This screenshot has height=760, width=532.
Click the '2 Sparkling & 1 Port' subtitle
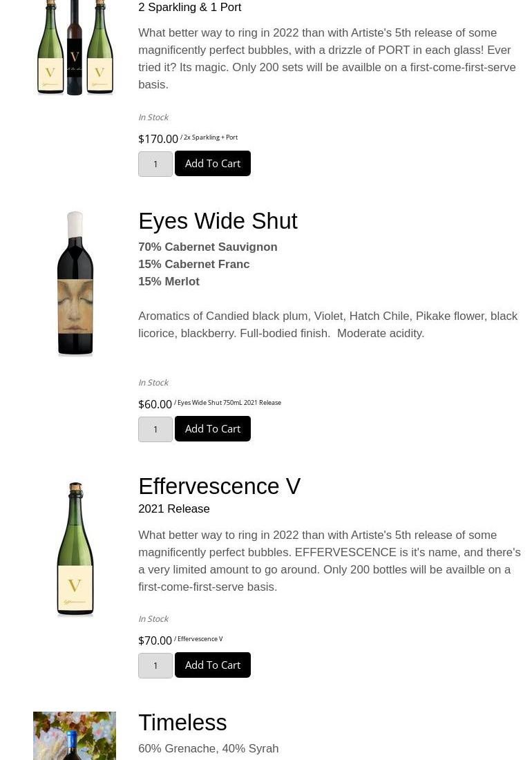(x=189, y=8)
